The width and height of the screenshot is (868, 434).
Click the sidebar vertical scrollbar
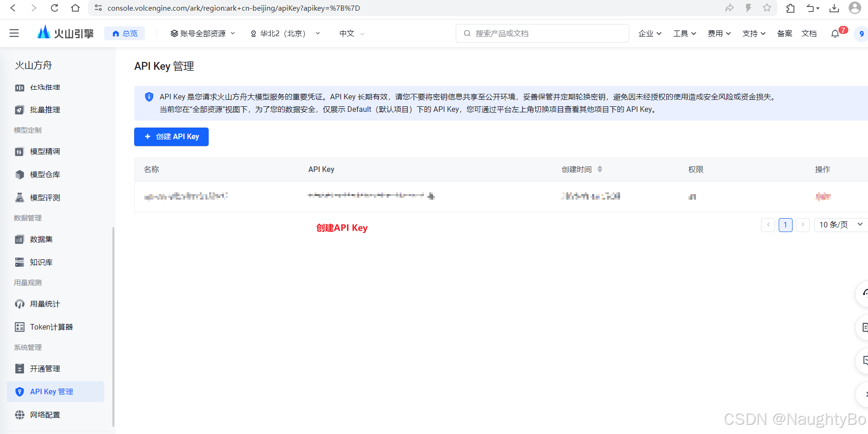pos(113,326)
